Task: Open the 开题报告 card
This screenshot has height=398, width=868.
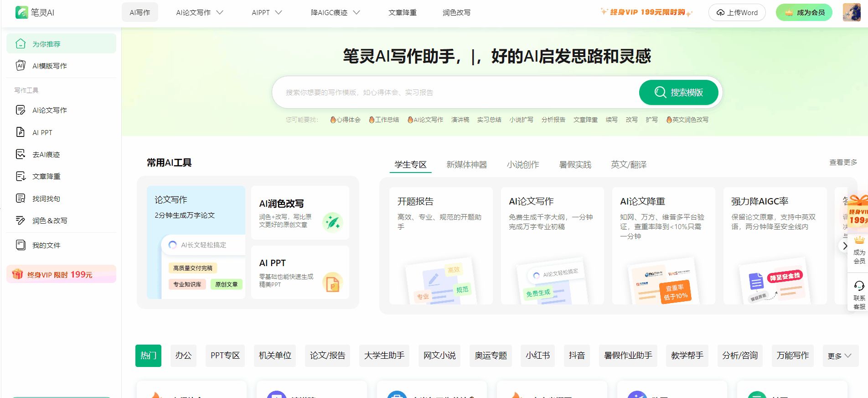Action: point(441,246)
